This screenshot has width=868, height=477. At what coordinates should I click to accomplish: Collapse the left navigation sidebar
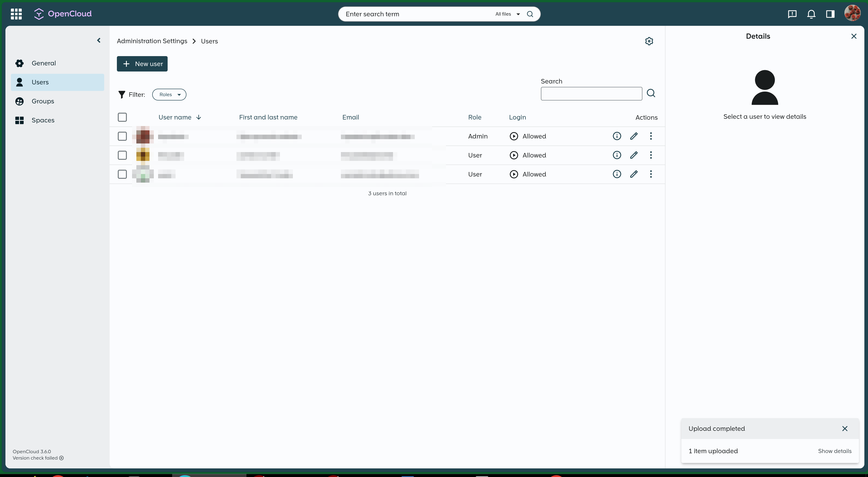[x=99, y=41]
